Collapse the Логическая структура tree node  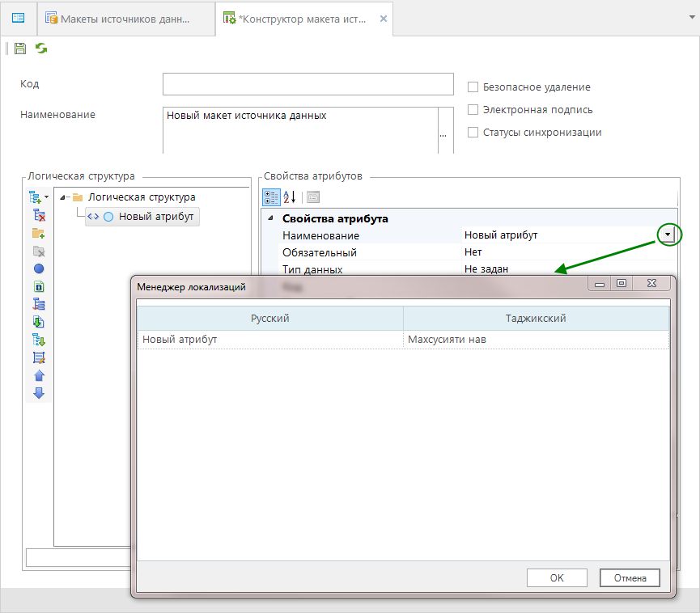[63, 197]
